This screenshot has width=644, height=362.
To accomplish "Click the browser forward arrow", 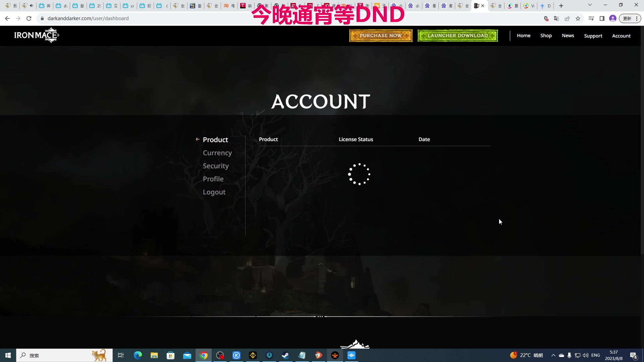I will (18, 18).
